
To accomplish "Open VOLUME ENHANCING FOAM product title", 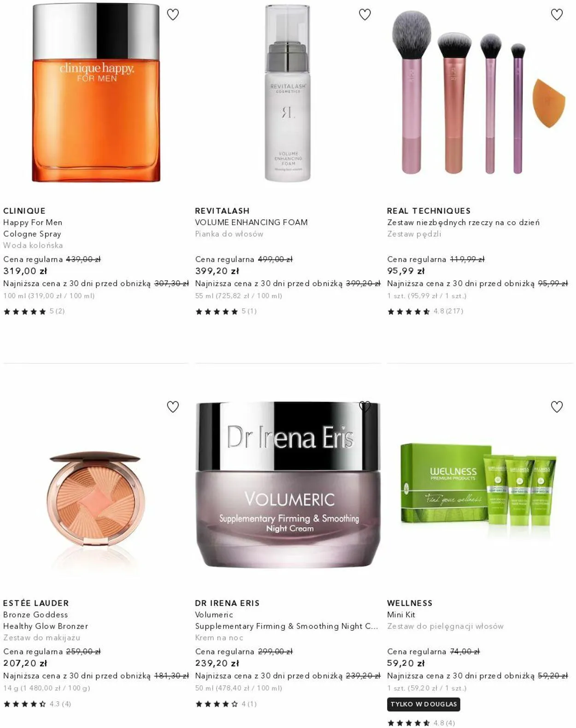I will pos(251,222).
